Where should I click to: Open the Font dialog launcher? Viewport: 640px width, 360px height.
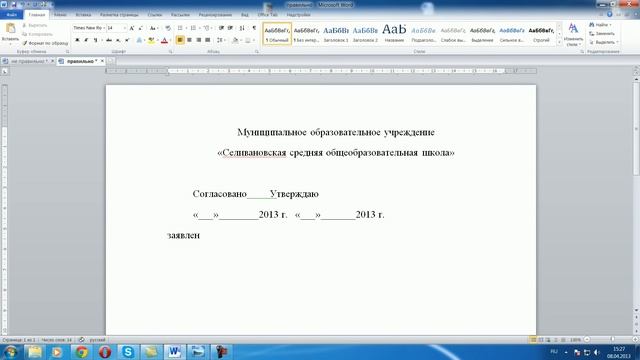coord(171,52)
